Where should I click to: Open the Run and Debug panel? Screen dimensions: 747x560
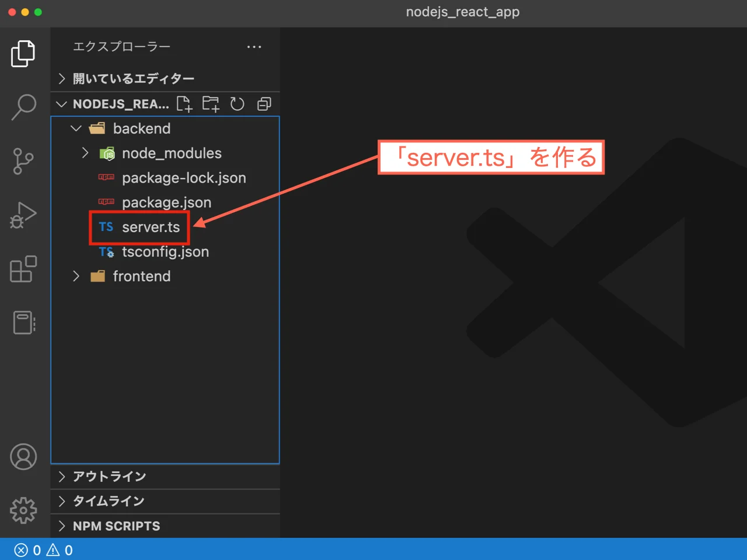pos(23,215)
